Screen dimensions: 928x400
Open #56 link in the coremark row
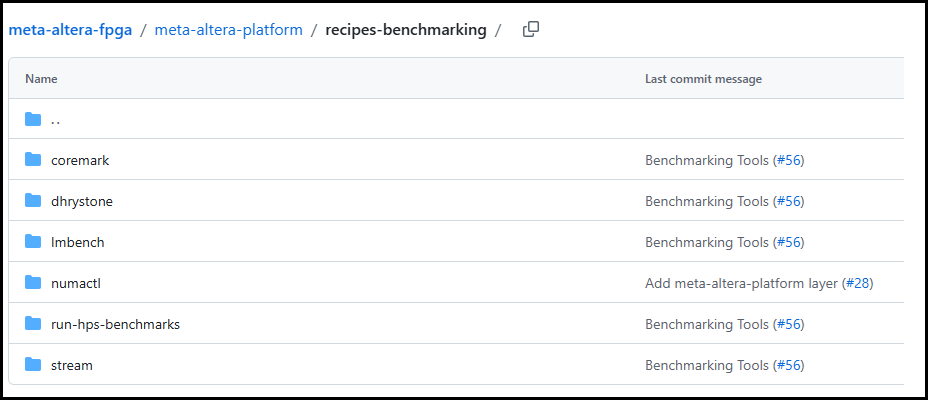pos(788,160)
